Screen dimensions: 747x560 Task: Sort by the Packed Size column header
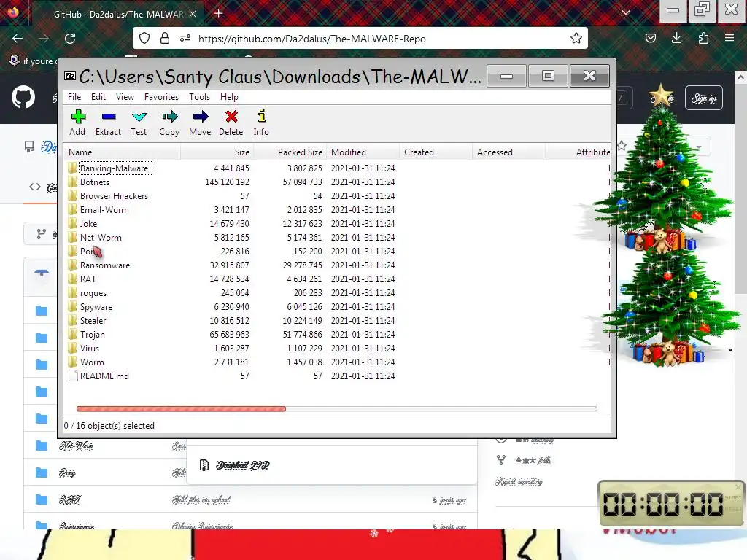290,152
